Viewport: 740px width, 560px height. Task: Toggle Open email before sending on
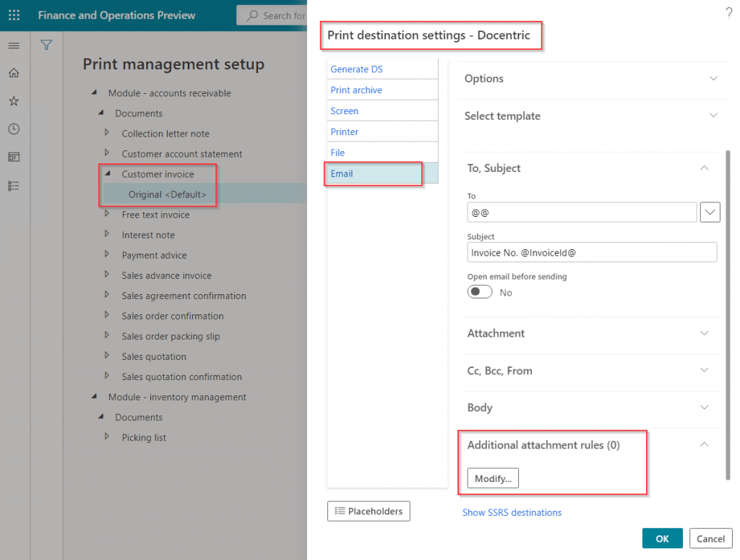pos(479,292)
